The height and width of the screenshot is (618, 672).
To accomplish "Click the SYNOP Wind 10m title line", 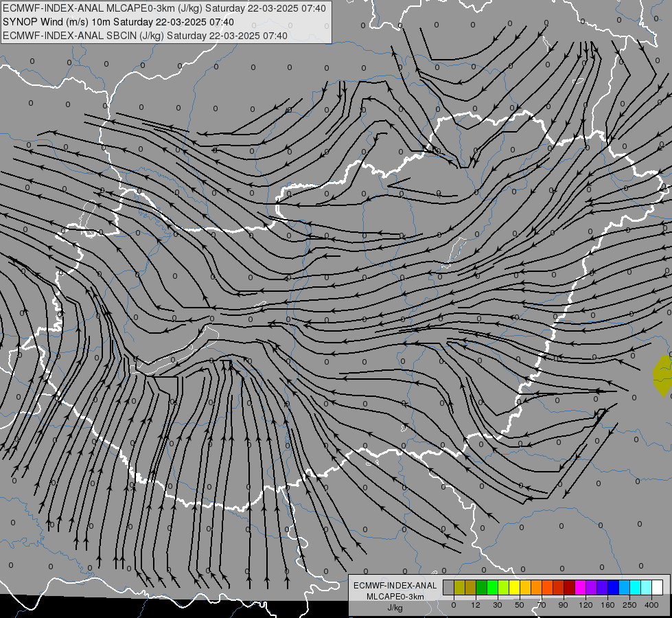I will [118, 22].
